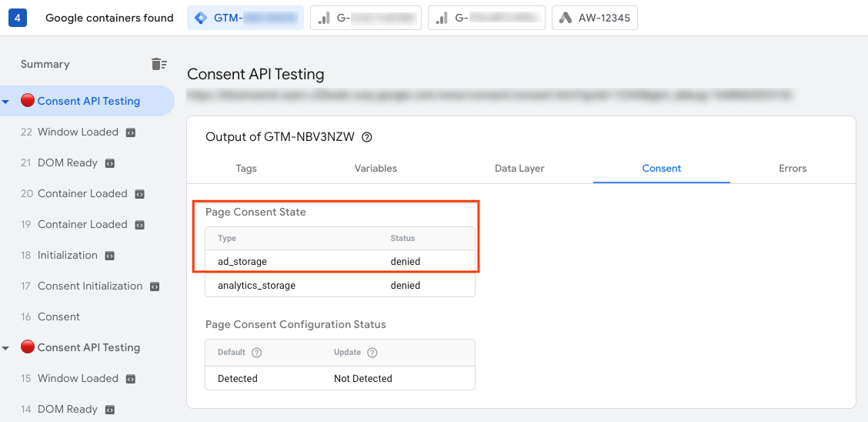Click help icon next to Default column
The width and height of the screenshot is (868, 422).
click(256, 352)
